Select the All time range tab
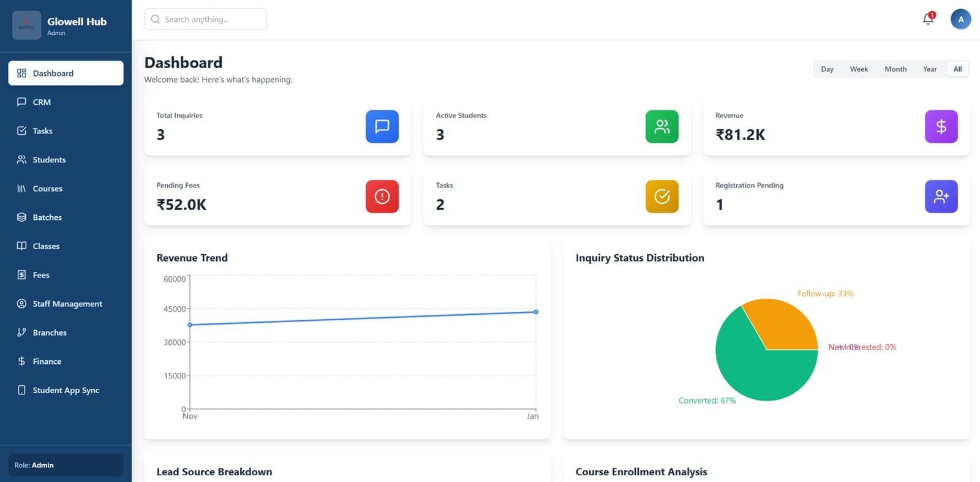The width and height of the screenshot is (980, 482). click(x=957, y=69)
